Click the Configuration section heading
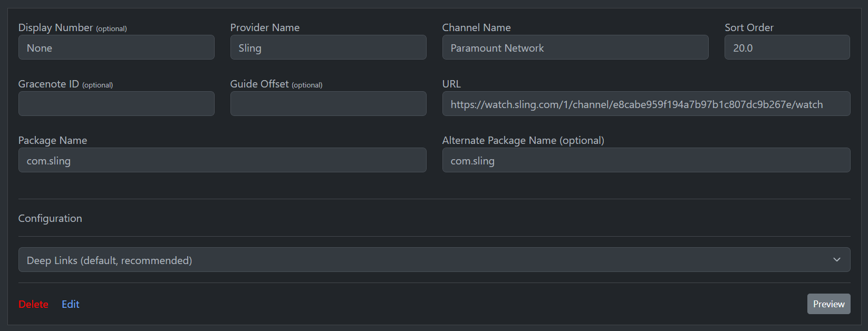 click(50, 218)
